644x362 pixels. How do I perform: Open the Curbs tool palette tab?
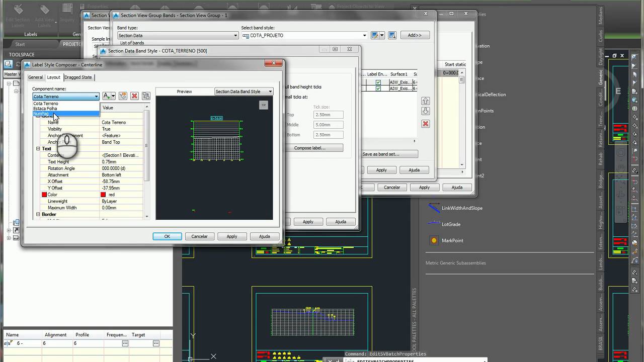600,36
